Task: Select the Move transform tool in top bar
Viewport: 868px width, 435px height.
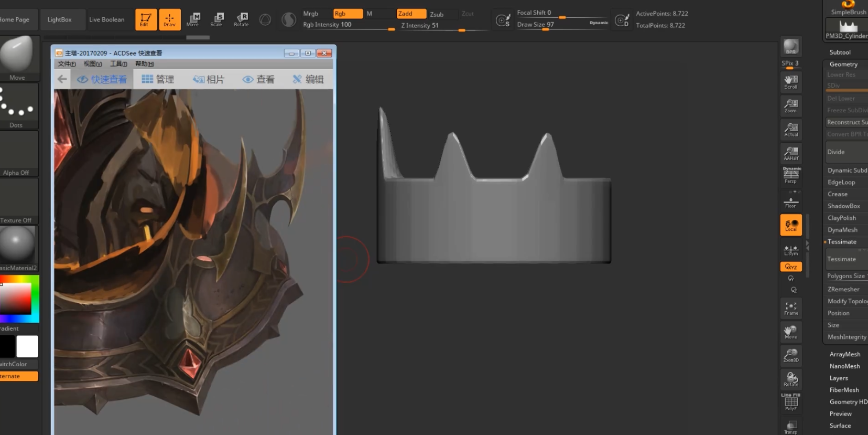Action: click(193, 19)
